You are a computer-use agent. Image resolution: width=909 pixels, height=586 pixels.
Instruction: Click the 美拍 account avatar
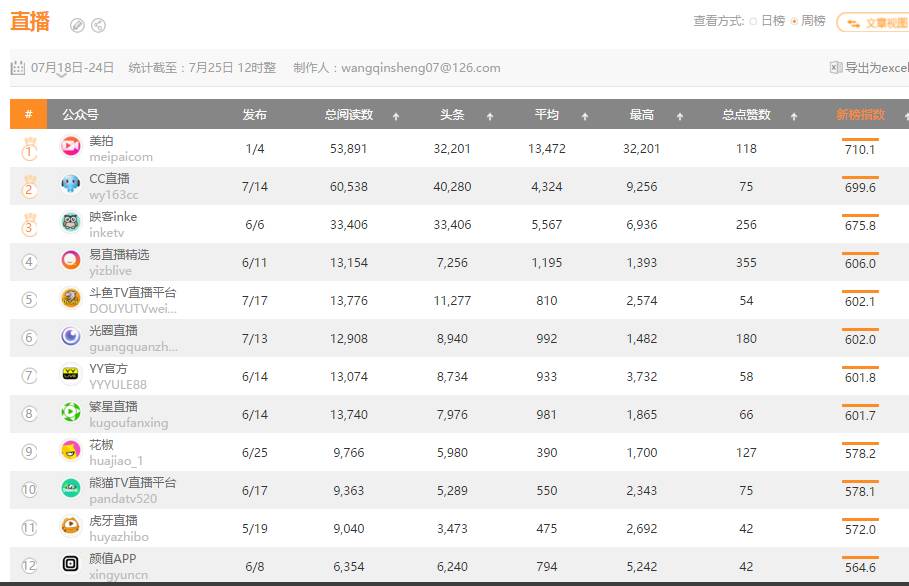(x=71, y=145)
